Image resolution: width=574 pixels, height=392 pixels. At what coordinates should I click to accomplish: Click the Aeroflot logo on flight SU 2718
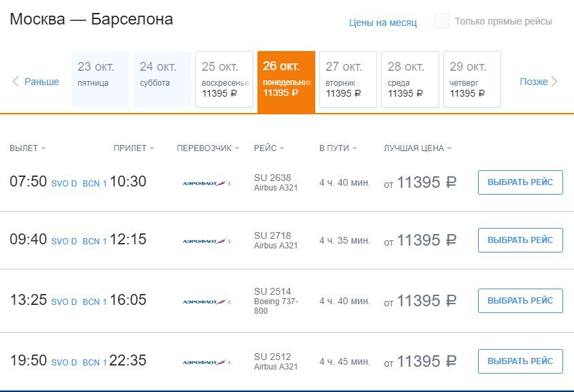pyautogui.click(x=207, y=241)
